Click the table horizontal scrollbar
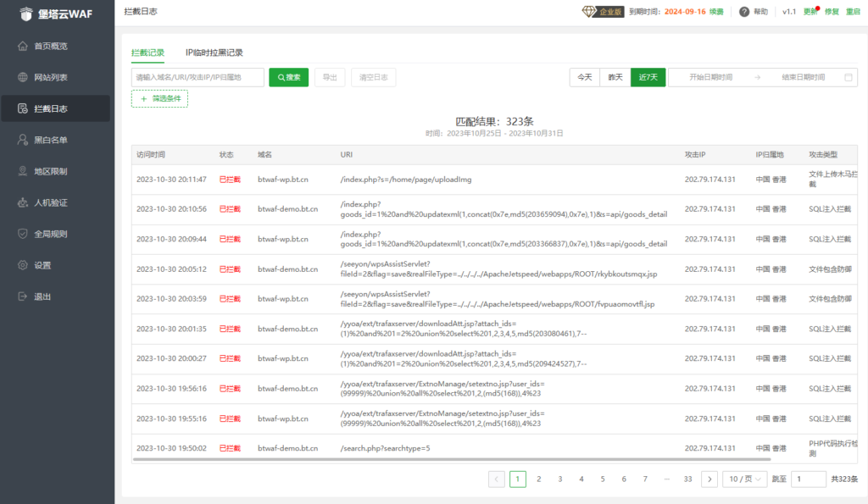 pos(452,459)
